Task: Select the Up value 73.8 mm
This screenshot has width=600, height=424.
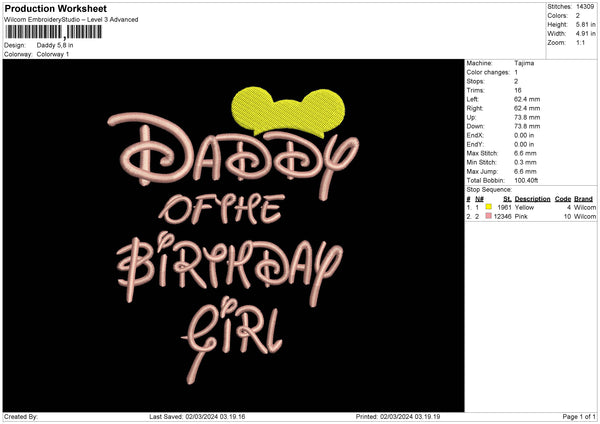Action: point(527,117)
